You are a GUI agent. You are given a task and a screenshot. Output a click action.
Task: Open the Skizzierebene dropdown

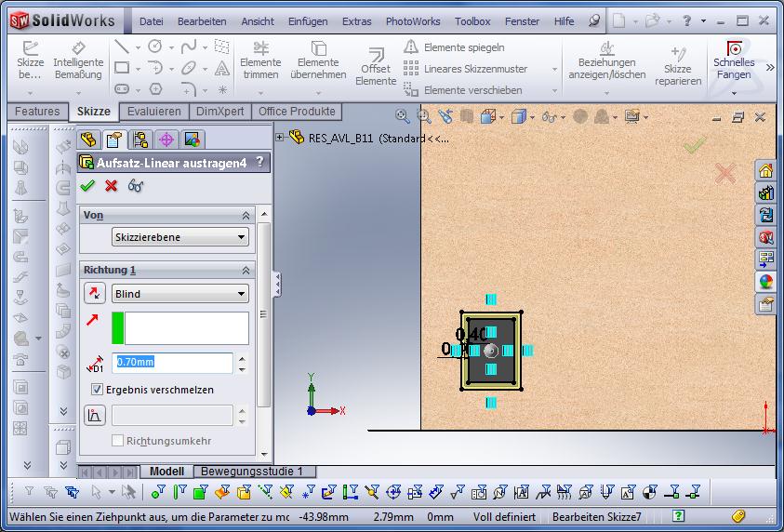(x=180, y=237)
